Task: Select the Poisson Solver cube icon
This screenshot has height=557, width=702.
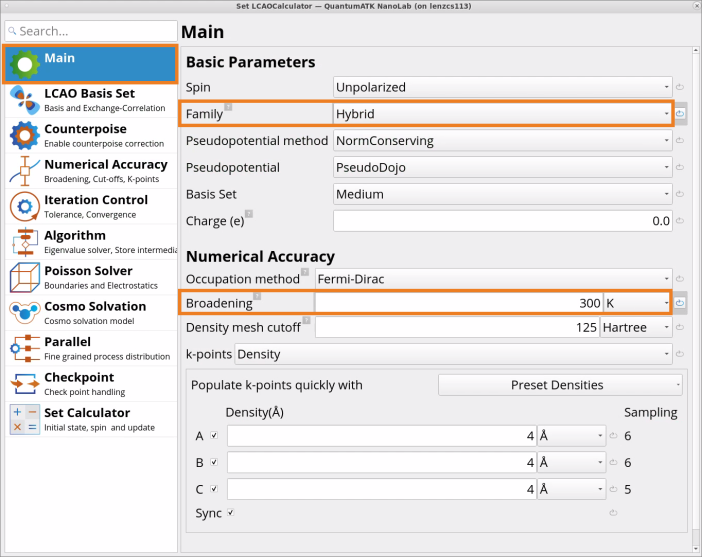Action: (x=24, y=278)
